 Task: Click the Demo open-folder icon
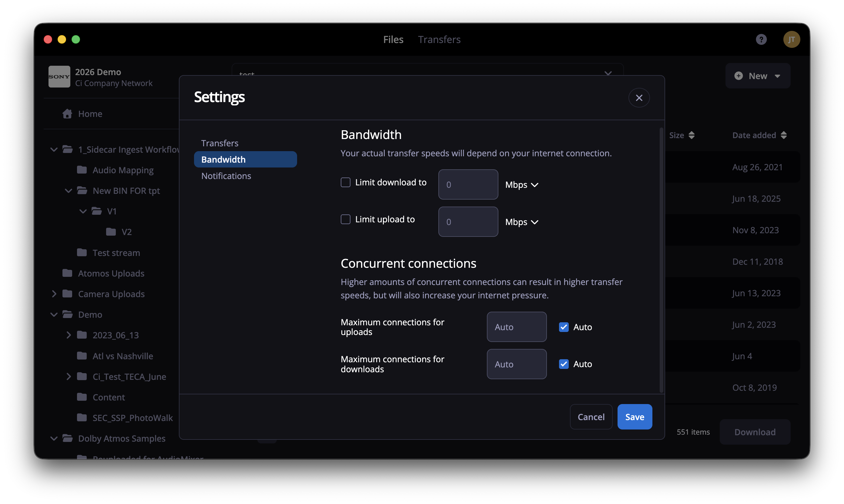click(x=68, y=314)
